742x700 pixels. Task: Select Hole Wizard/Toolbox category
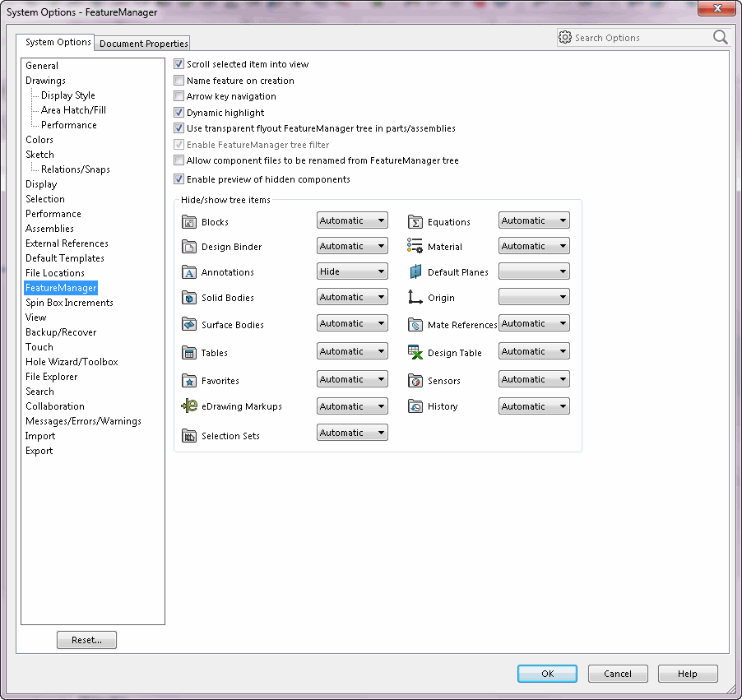click(x=72, y=362)
